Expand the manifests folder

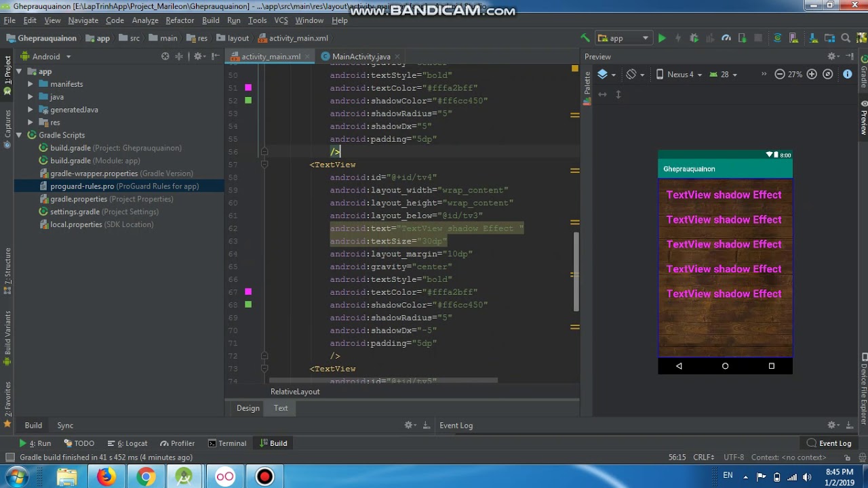point(31,84)
